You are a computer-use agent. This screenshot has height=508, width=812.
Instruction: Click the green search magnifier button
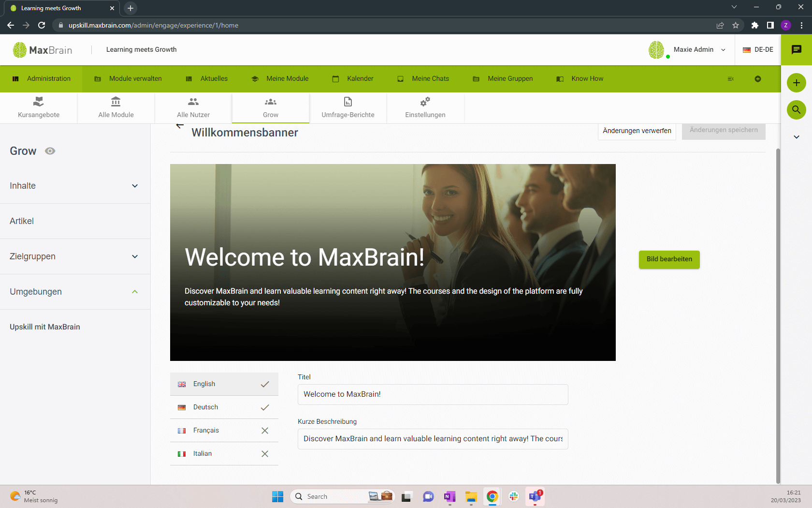(797, 110)
